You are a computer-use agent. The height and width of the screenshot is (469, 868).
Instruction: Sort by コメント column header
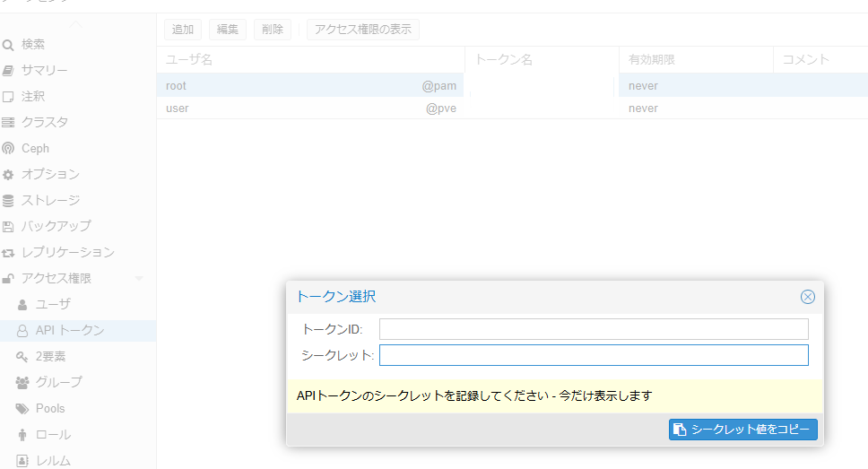click(820, 60)
